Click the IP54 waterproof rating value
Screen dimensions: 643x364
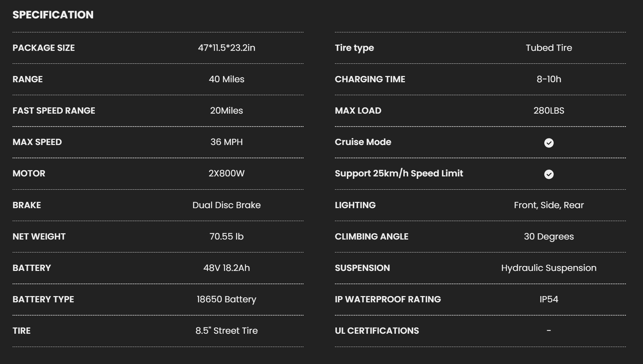coord(549,299)
